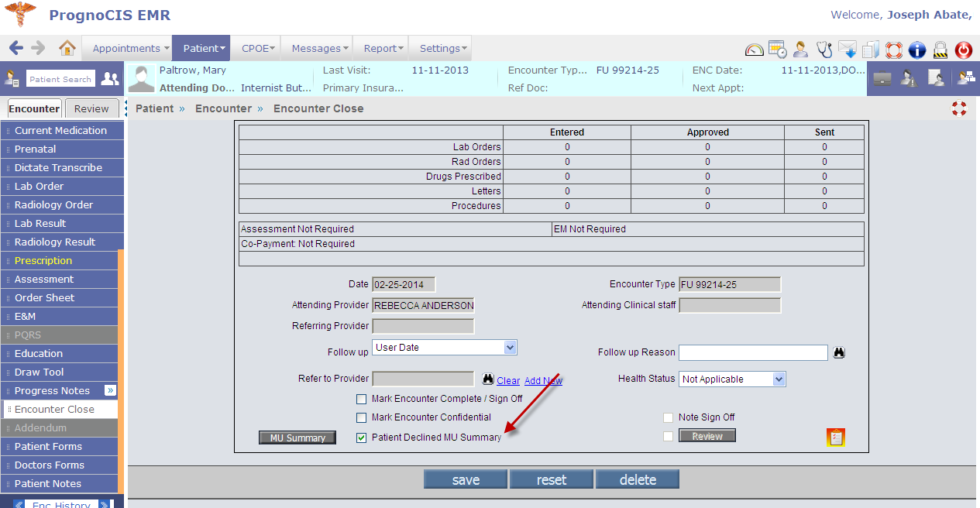Click the Review button
Screen dimensions: 980x508
(x=707, y=436)
